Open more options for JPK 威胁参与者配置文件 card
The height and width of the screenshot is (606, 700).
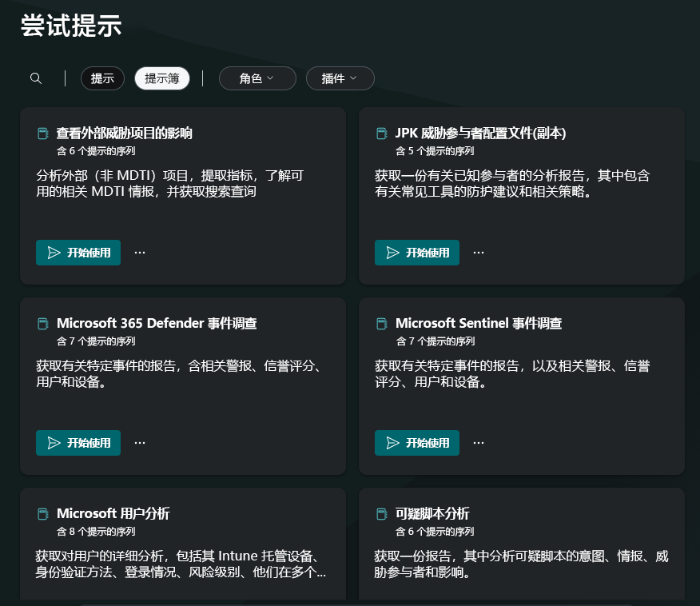tap(479, 253)
